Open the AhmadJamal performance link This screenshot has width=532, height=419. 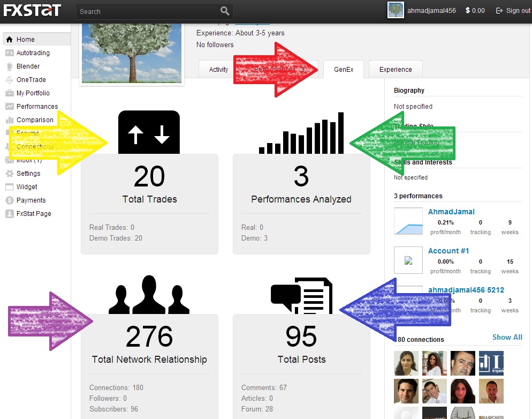point(451,212)
